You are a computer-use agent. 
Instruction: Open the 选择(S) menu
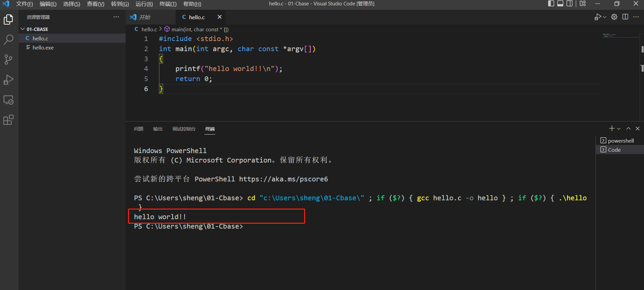(71, 4)
